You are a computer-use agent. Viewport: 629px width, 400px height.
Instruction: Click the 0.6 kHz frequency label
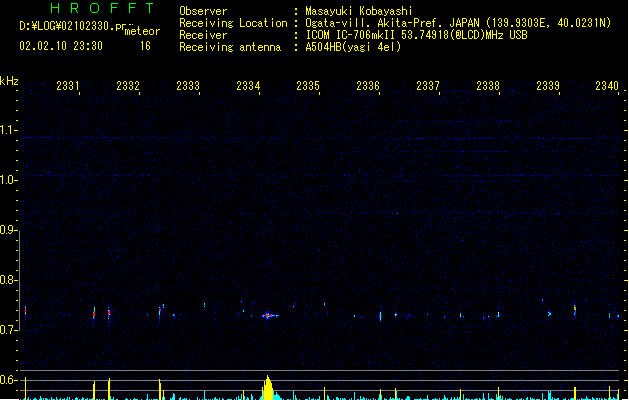pyautogui.click(x=7, y=380)
